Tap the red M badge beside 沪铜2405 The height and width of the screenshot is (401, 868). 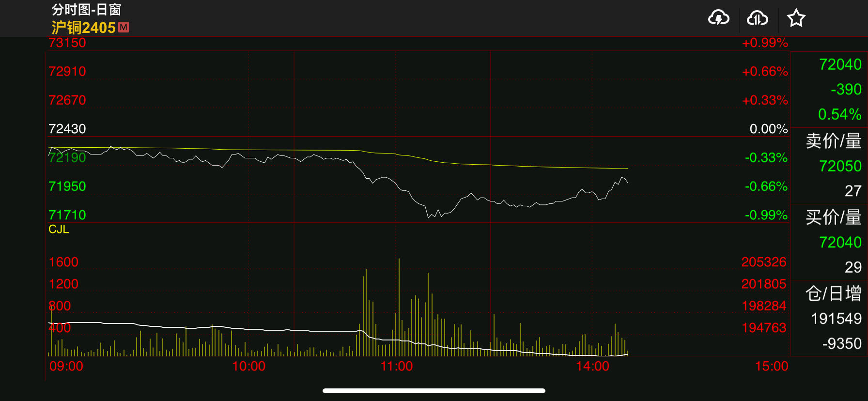point(124,27)
